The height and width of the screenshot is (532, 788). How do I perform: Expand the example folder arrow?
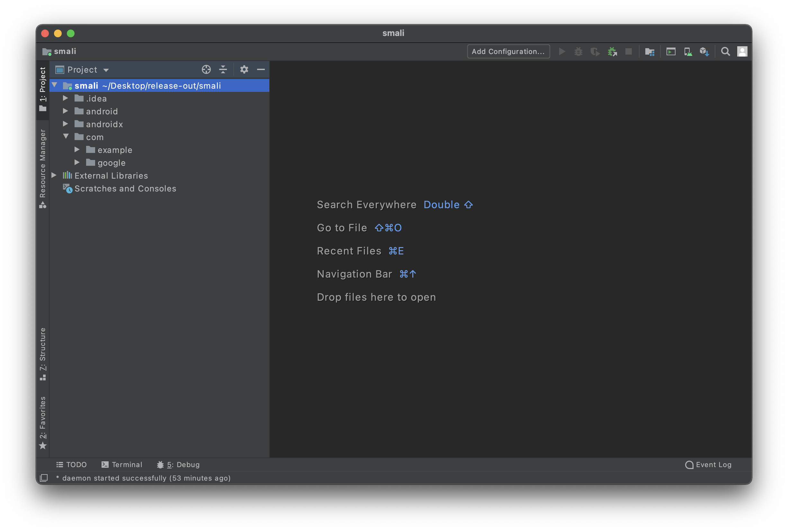tap(77, 149)
